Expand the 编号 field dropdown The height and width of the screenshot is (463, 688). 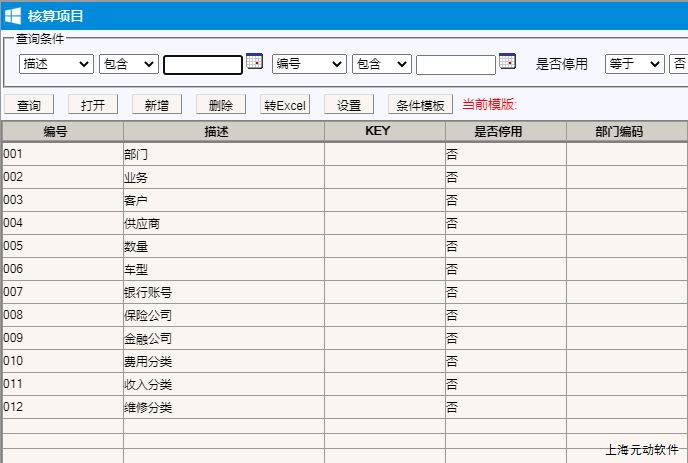coord(309,64)
